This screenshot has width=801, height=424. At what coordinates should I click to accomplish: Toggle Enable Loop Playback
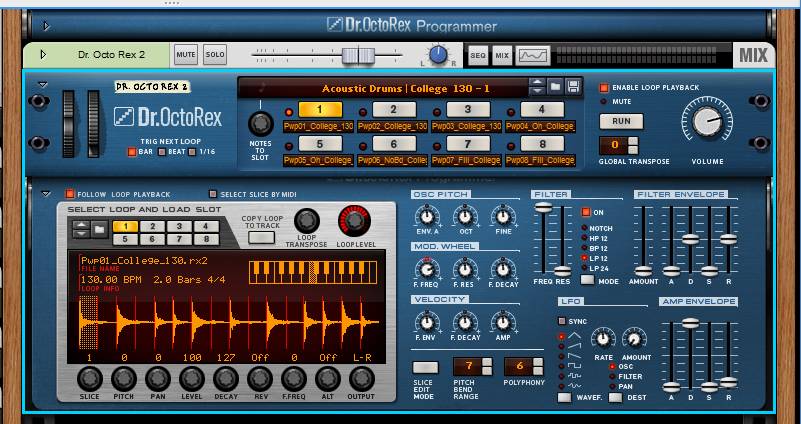pos(604,88)
